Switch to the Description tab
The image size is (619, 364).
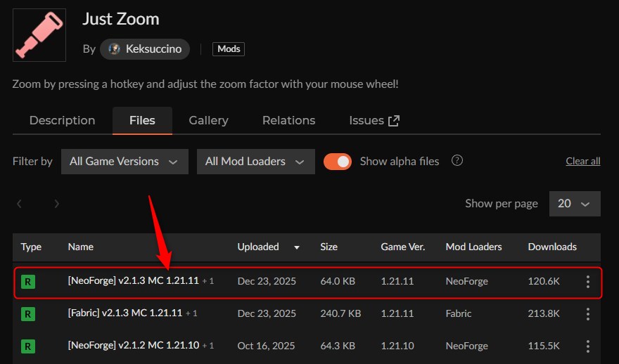pos(63,120)
